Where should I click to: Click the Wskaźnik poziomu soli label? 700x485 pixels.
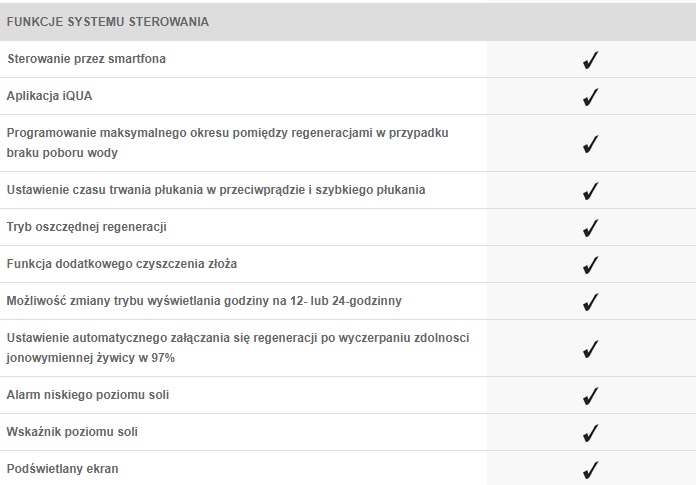click(72, 432)
